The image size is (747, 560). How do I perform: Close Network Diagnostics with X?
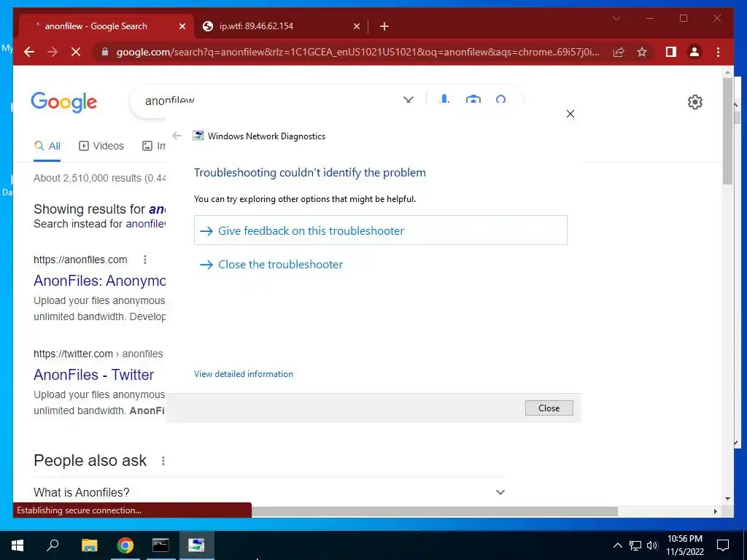pos(570,114)
